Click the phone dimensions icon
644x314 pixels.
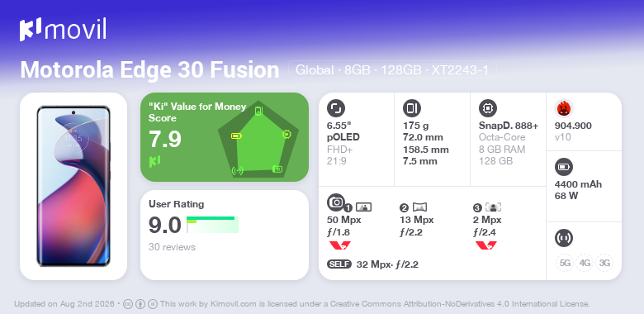coord(412,108)
